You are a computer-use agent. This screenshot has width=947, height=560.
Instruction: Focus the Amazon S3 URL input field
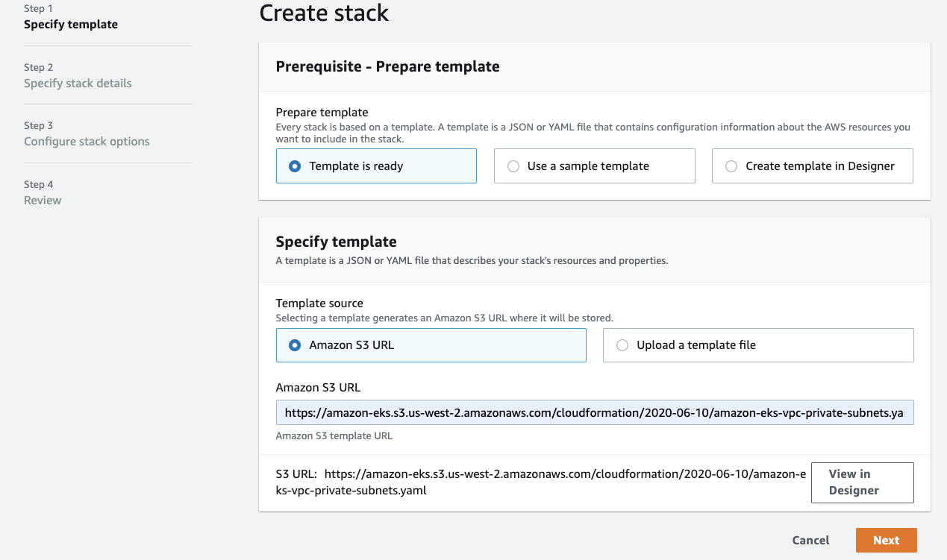pos(595,412)
